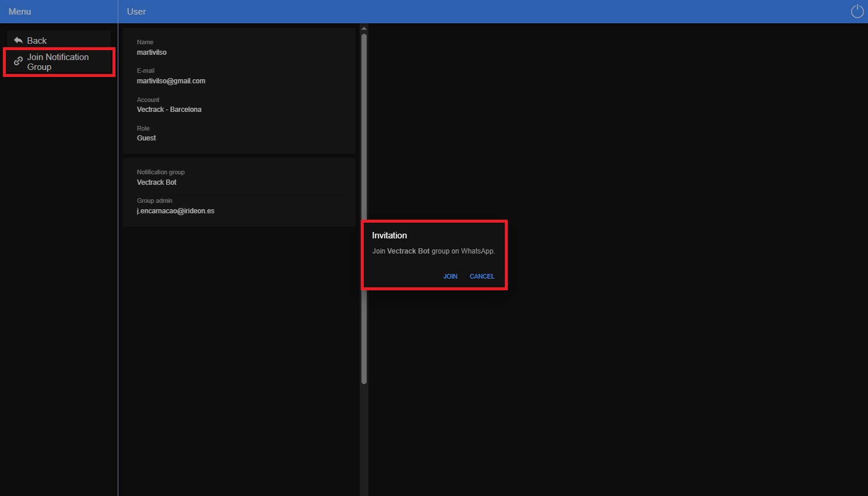Click the Menu header label
This screenshot has height=496, width=868.
(20, 12)
